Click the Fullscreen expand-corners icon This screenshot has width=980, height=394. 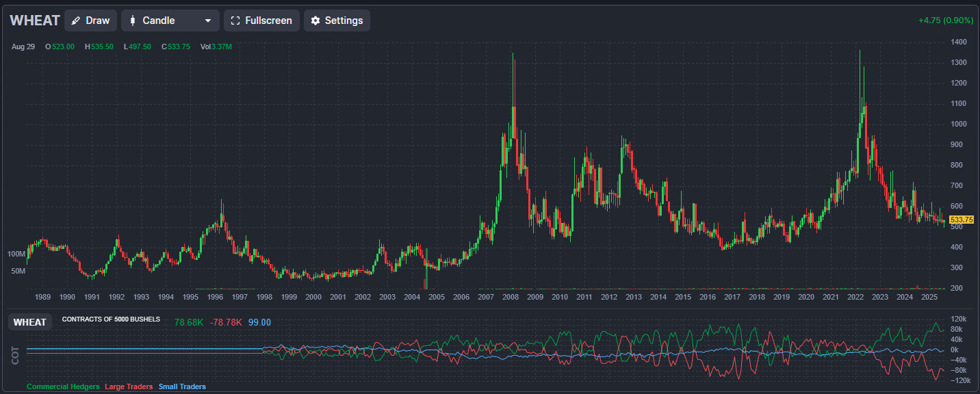click(x=235, y=21)
